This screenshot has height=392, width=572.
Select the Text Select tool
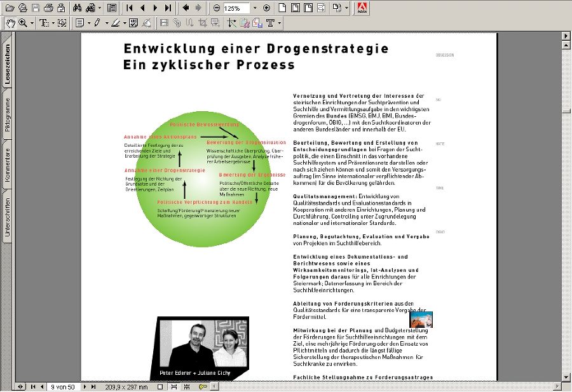pyautogui.click(x=44, y=23)
